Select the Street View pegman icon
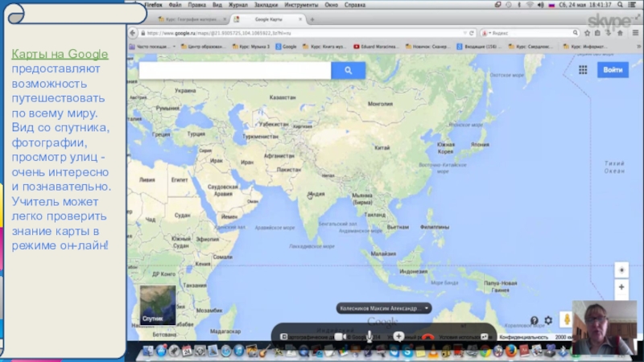This screenshot has height=362, width=644. pyautogui.click(x=567, y=319)
